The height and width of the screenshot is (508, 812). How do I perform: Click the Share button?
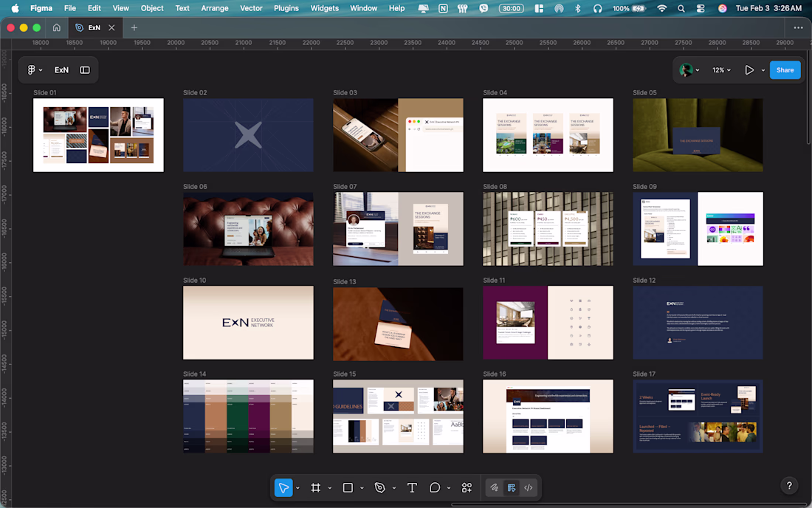(785, 70)
